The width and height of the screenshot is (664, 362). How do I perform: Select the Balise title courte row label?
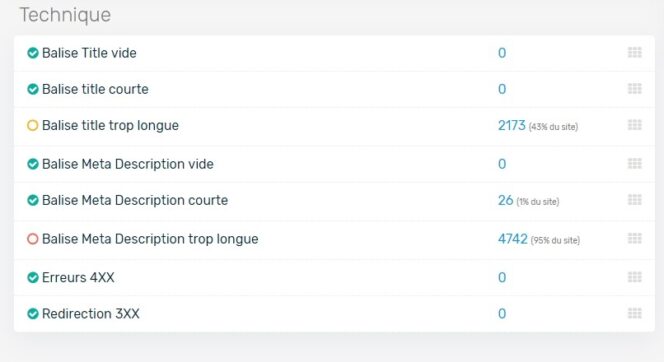click(95, 89)
